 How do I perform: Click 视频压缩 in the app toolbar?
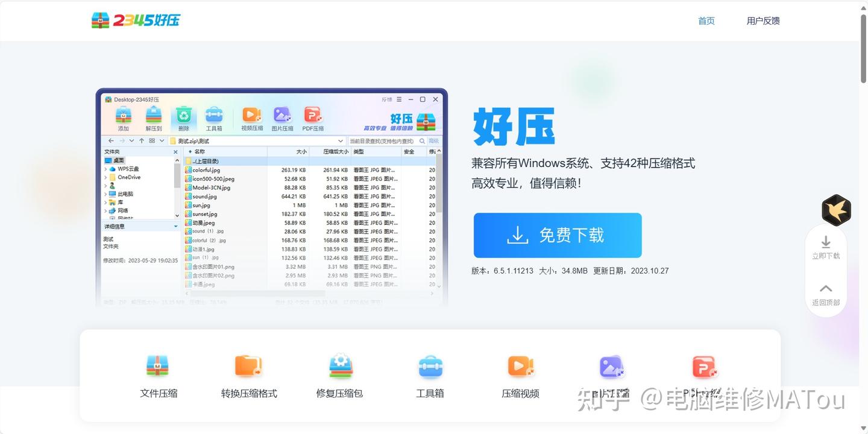click(252, 119)
